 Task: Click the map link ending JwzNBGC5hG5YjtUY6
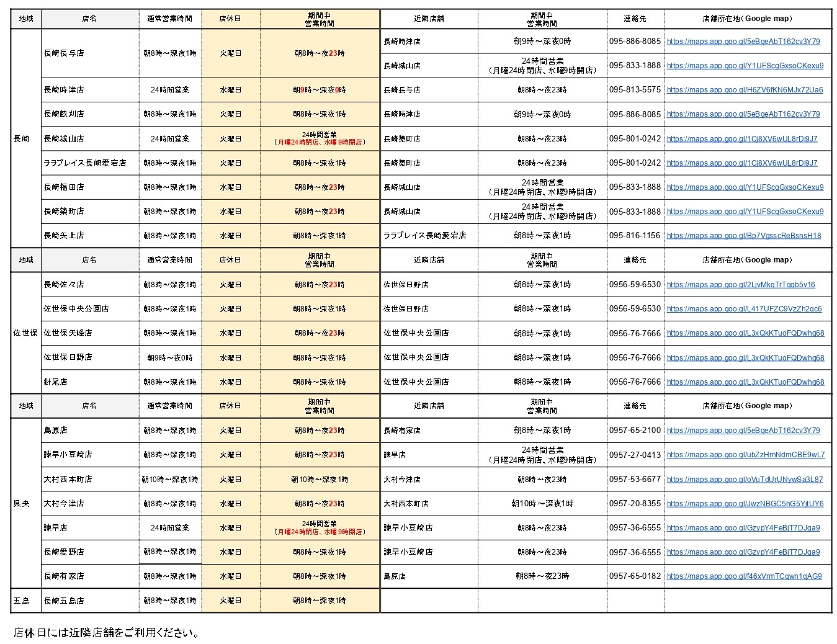tap(745, 504)
